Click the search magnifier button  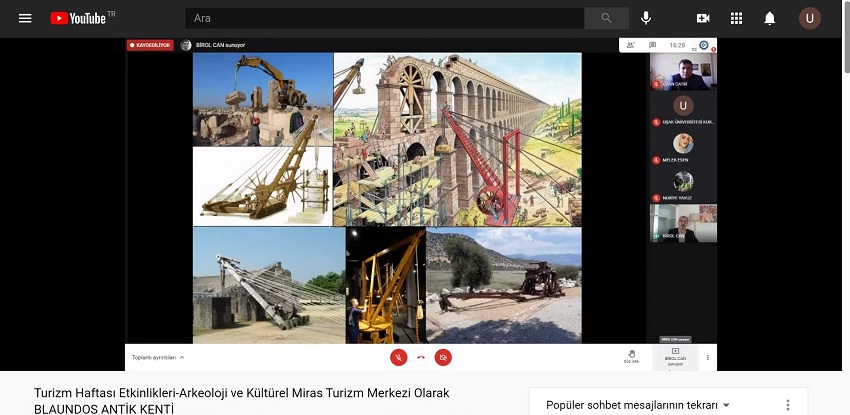606,18
